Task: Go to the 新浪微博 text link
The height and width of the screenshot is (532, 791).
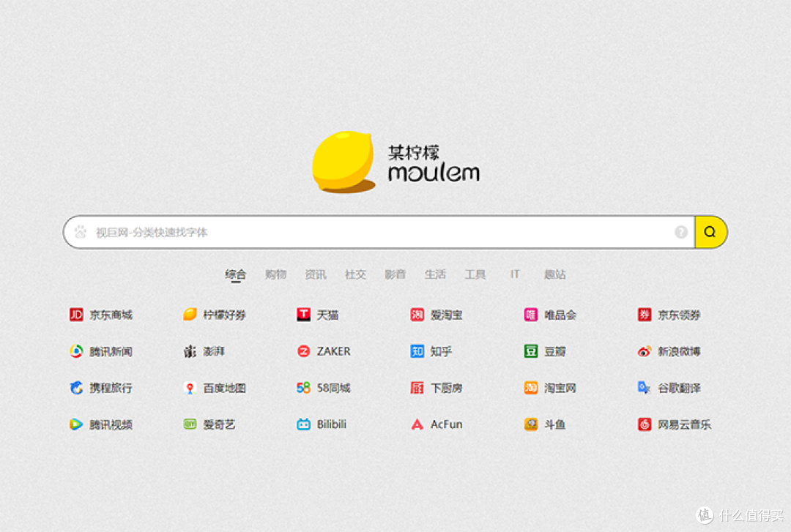Action: click(x=679, y=351)
